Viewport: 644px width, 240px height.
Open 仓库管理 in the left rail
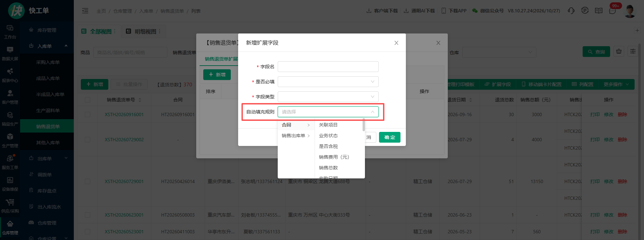(10, 228)
